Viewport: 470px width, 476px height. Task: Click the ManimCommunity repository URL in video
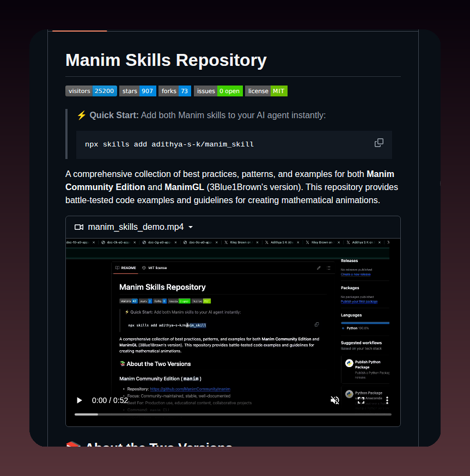[x=190, y=389]
